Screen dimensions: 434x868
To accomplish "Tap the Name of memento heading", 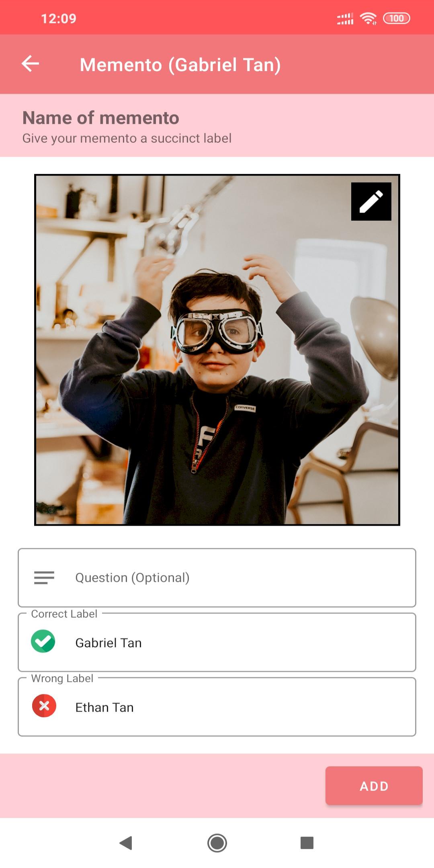I will coord(101,118).
